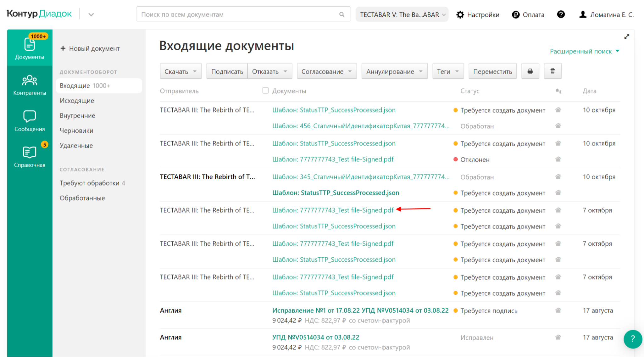Open the Черновики folder

(x=76, y=131)
